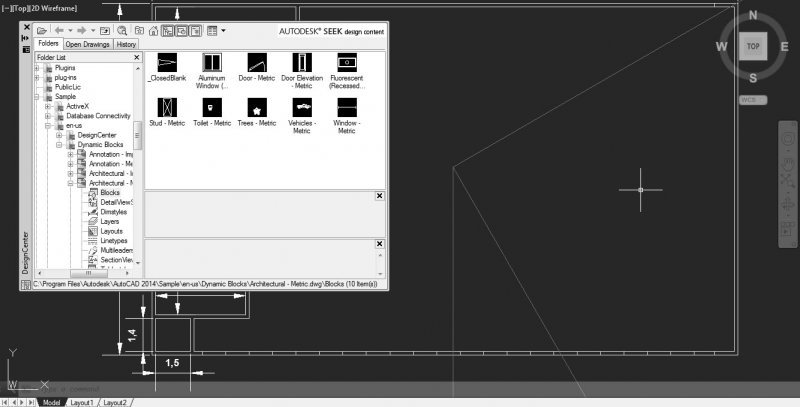The height and width of the screenshot is (407, 800).
Task: Click the folder tree vertical scrollbar thumb
Action: tap(137, 135)
